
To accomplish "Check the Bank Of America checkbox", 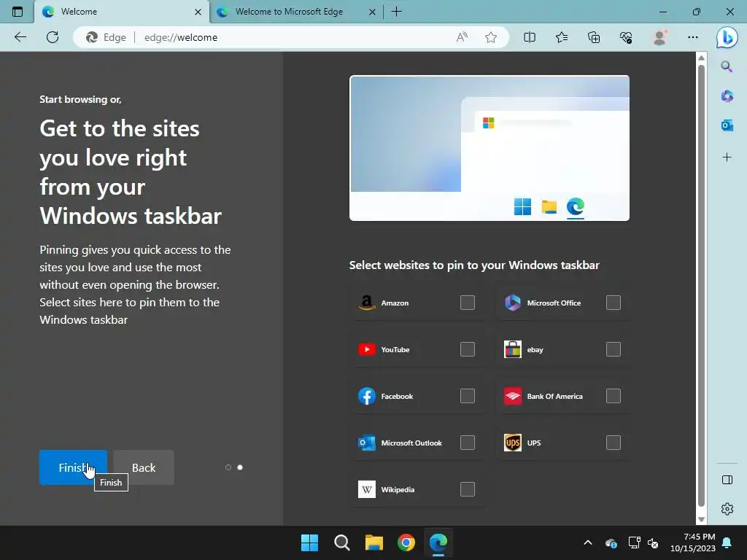I will coord(613,396).
